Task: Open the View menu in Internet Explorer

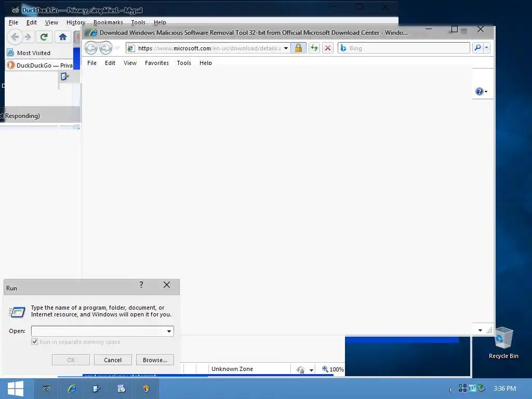Action: 130,63
